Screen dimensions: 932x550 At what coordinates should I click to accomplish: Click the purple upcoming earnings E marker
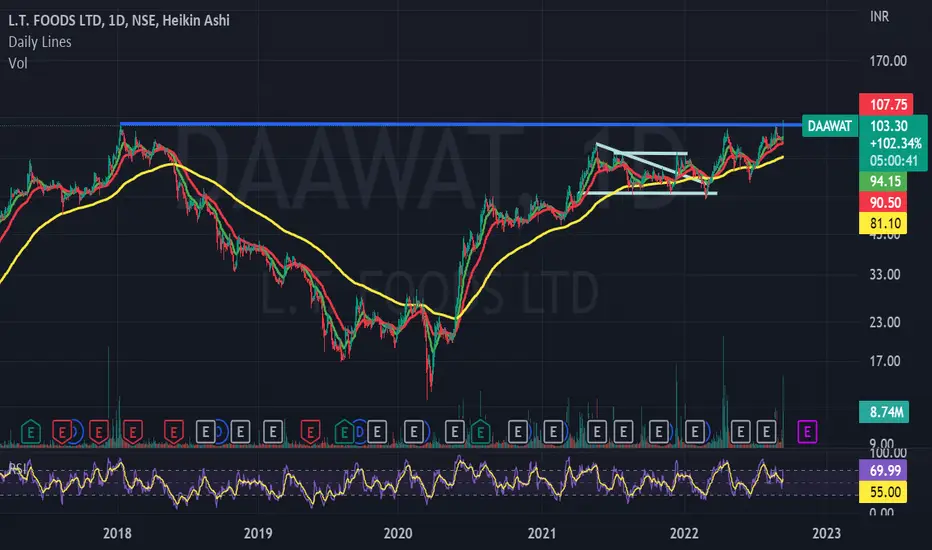[807, 432]
